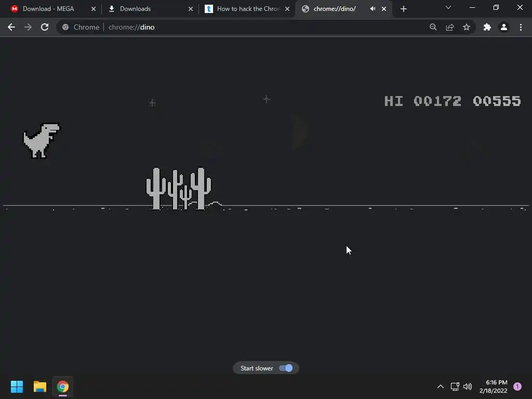Click the HI 00172 high score
Screen dimensions: 532x399
tap(423, 101)
